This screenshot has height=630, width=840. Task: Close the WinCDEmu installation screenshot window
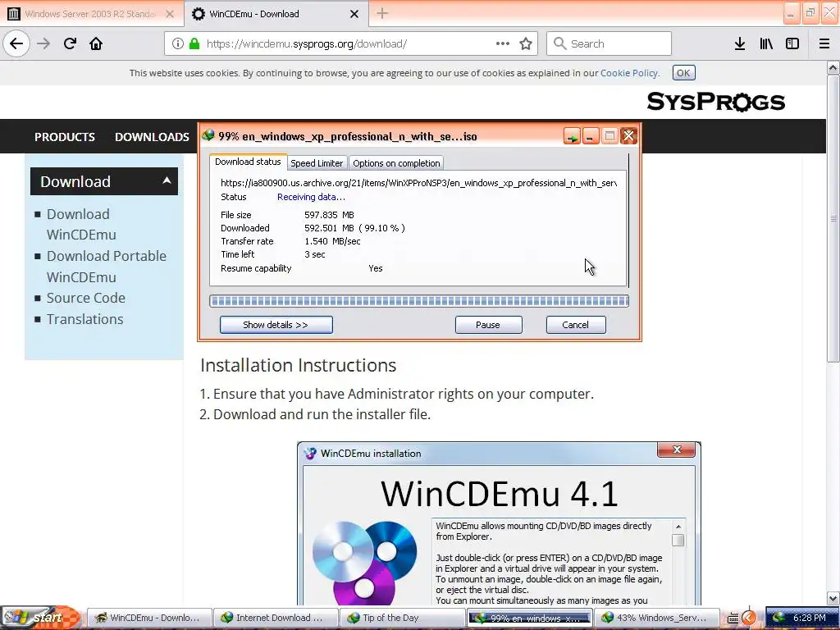click(677, 450)
